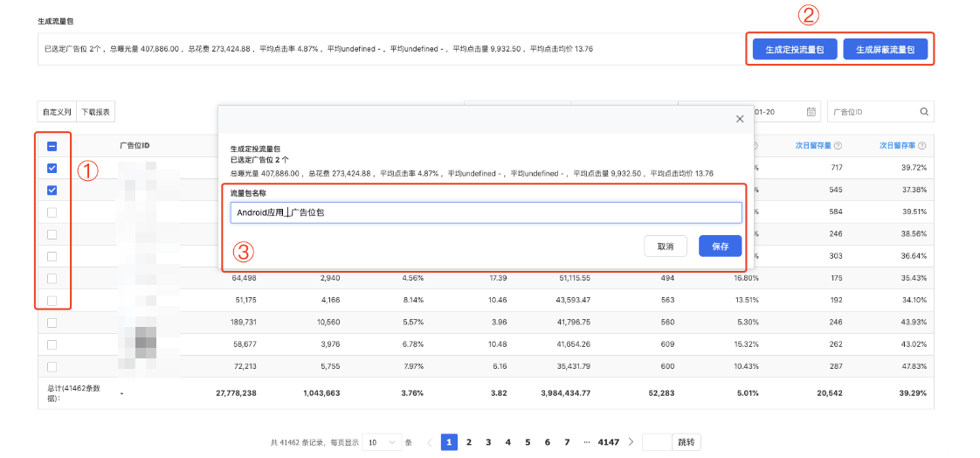The height and width of the screenshot is (458, 980).
Task: Click 下载报表 to download report
Action: pos(95,112)
